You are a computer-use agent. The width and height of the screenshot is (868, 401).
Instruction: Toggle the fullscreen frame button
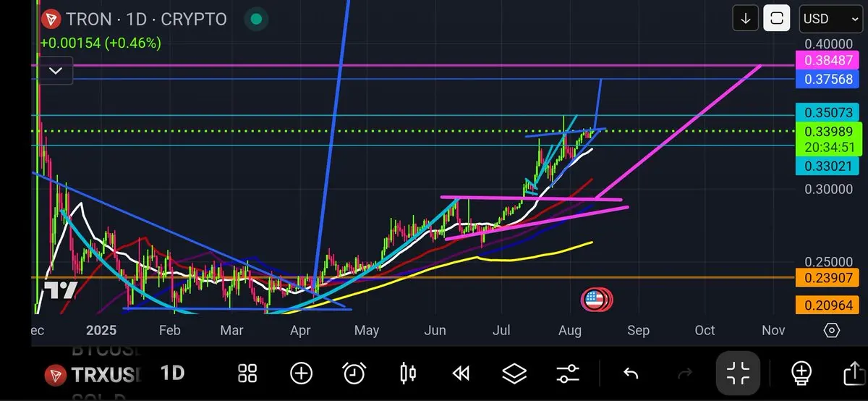(777, 18)
